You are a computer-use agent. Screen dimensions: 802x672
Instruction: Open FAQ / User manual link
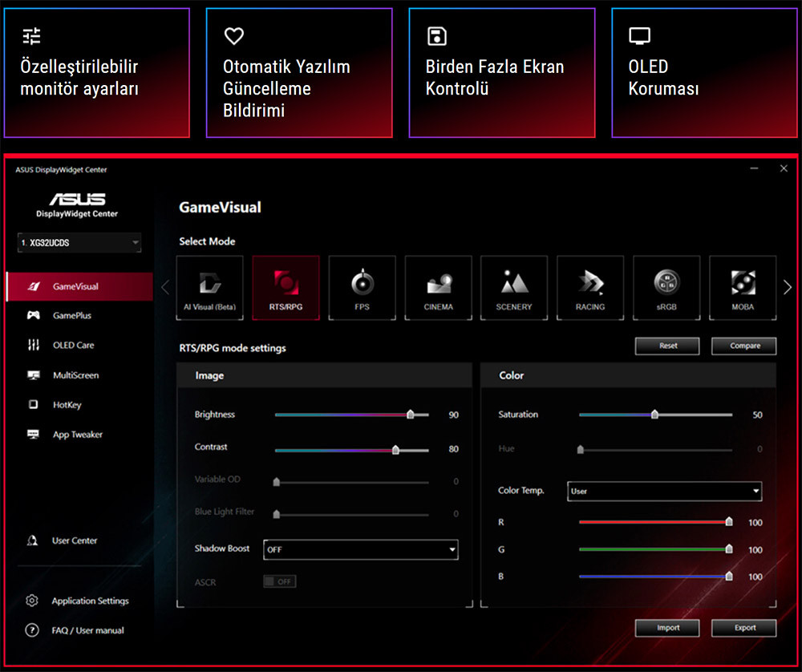87,630
